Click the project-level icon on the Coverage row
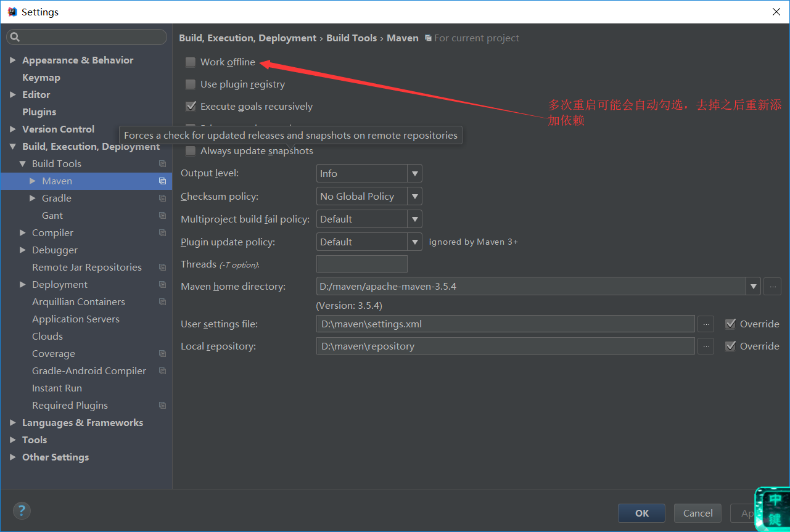Image resolution: width=790 pixels, height=532 pixels. click(x=162, y=354)
